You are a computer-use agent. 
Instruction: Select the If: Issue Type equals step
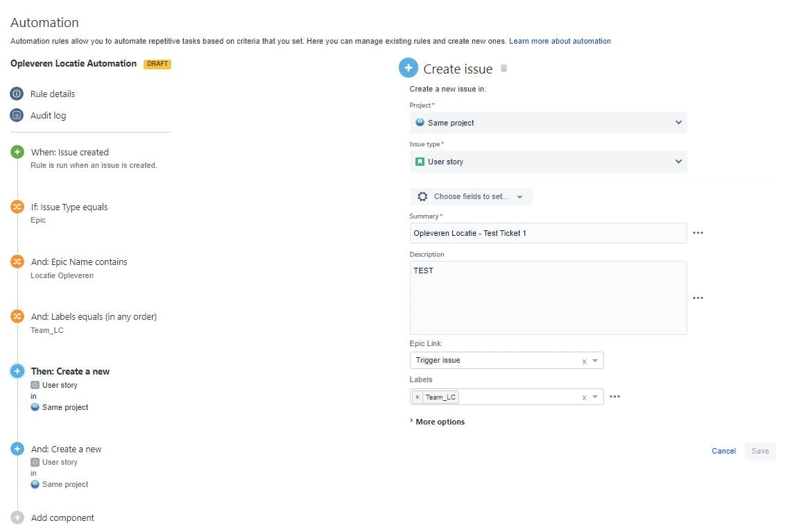[69, 207]
